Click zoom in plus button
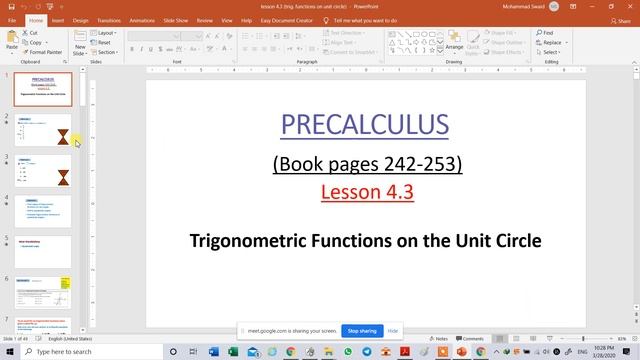The height and width of the screenshot is (360, 640). click(x=611, y=339)
